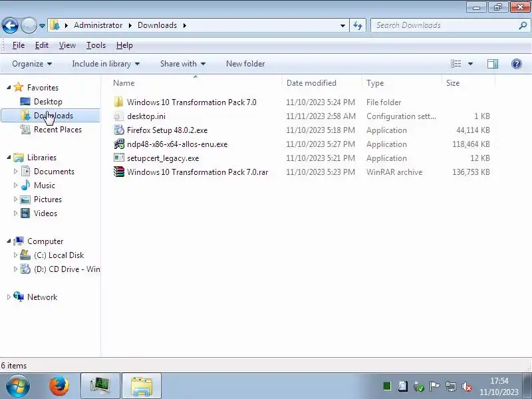This screenshot has height=399, width=532.
Task: Expand the Network node arrow
Action: point(9,297)
